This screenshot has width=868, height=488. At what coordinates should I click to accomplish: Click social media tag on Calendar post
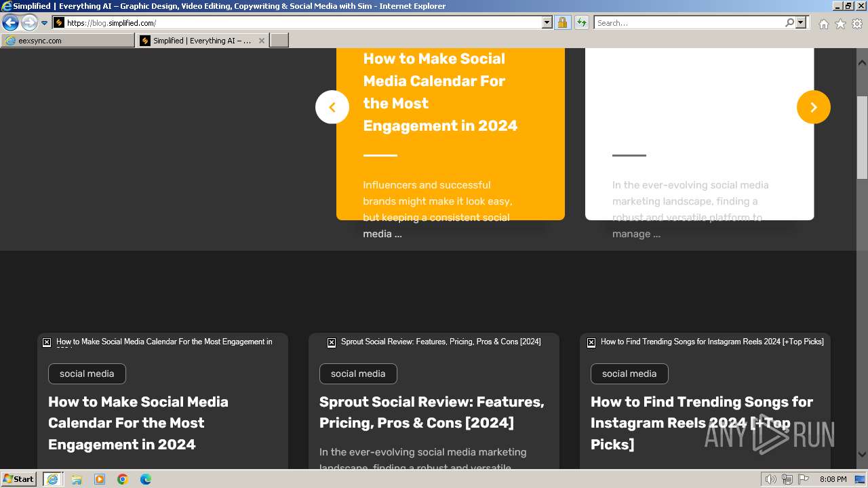point(87,373)
